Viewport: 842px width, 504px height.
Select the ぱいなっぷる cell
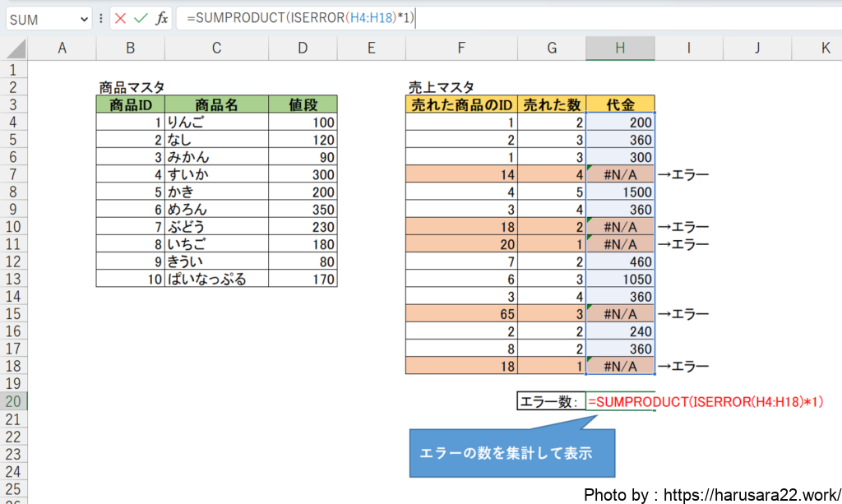click(x=216, y=279)
